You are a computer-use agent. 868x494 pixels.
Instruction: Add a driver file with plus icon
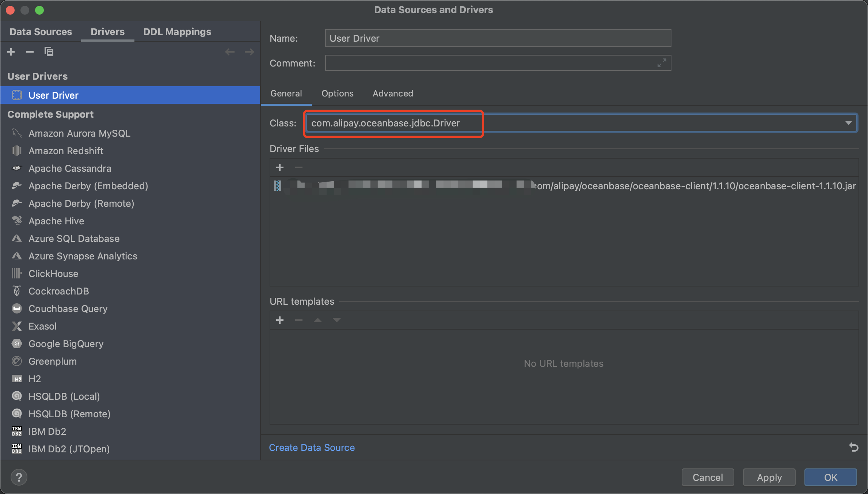[280, 167]
